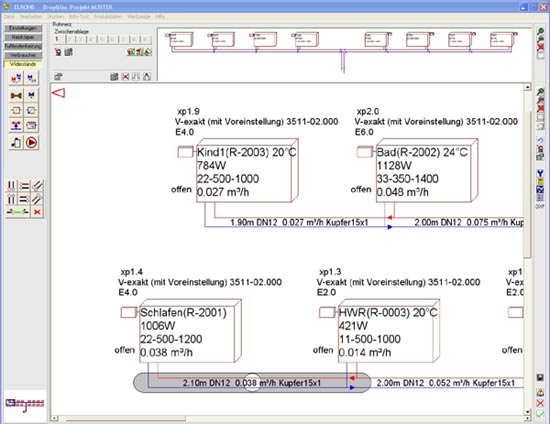Toggle the connector box left of Kind1 radiator
This screenshot has height=424, width=550.
point(185,152)
